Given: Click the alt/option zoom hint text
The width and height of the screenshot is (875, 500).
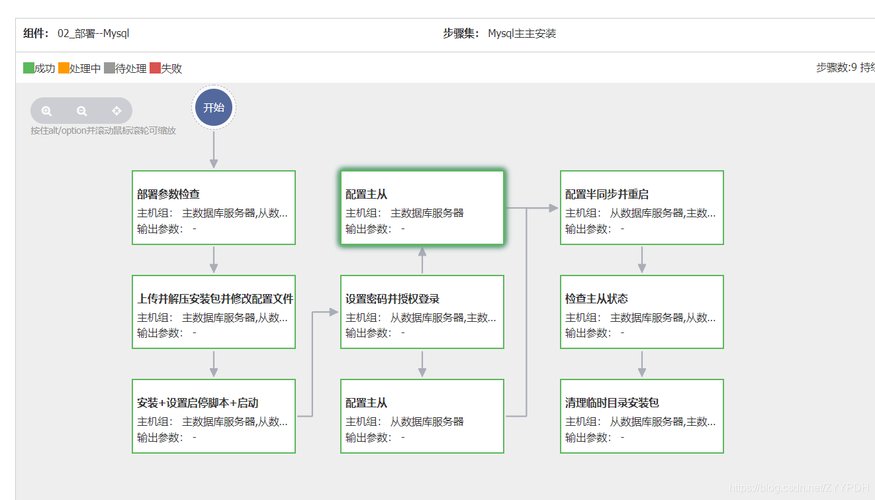Looking at the screenshot, I should (103, 131).
